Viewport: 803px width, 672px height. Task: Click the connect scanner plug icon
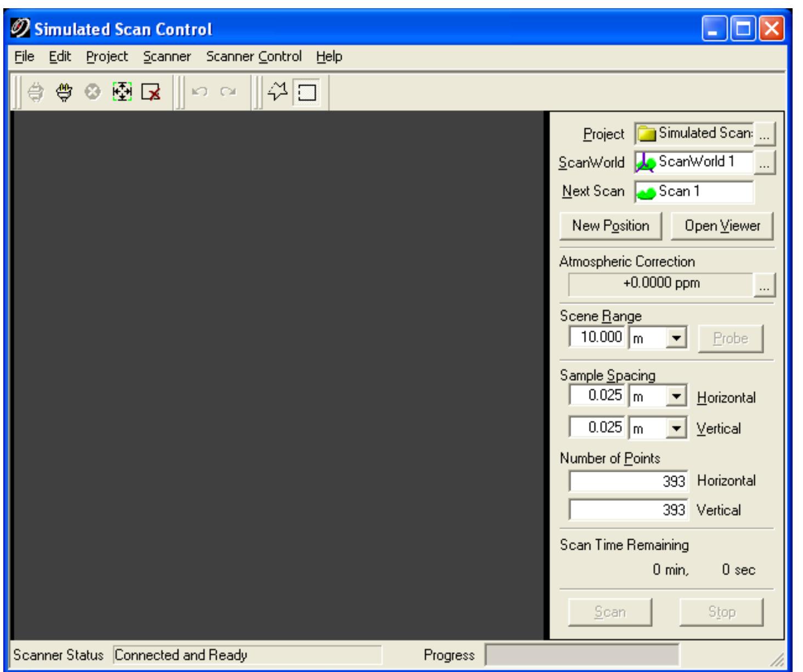pyautogui.click(x=36, y=92)
